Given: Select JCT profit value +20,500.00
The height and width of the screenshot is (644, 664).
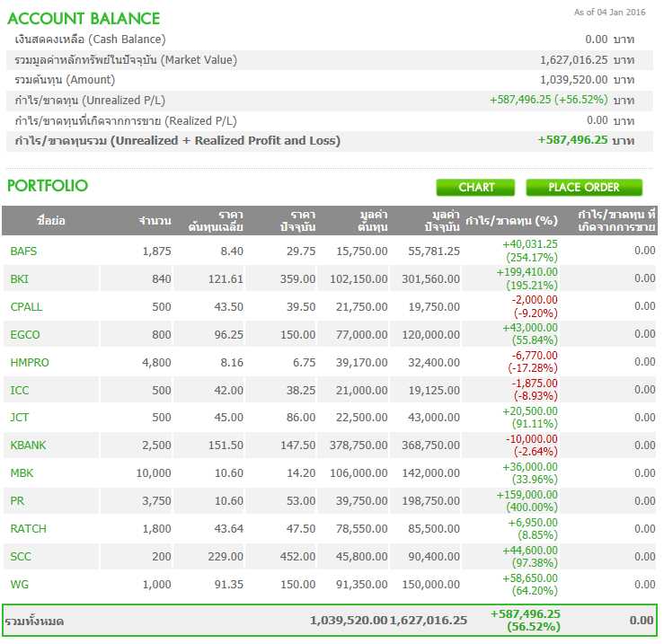Looking at the screenshot, I should tap(530, 411).
